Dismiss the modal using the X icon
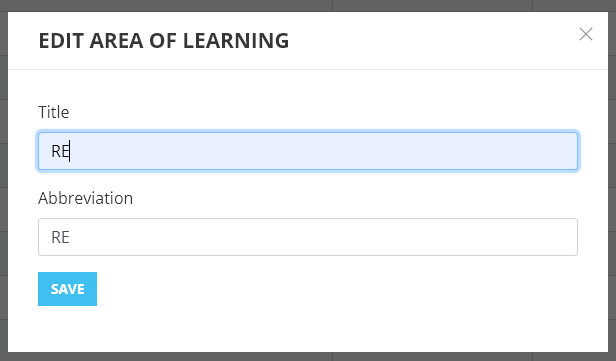Image resolution: width=616 pixels, height=361 pixels. (x=586, y=34)
